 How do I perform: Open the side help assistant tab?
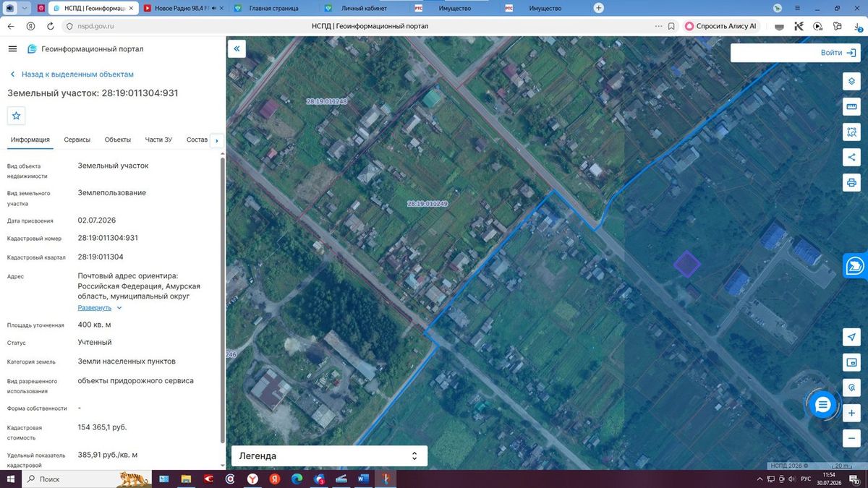pyautogui.click(x=856, y=265)
